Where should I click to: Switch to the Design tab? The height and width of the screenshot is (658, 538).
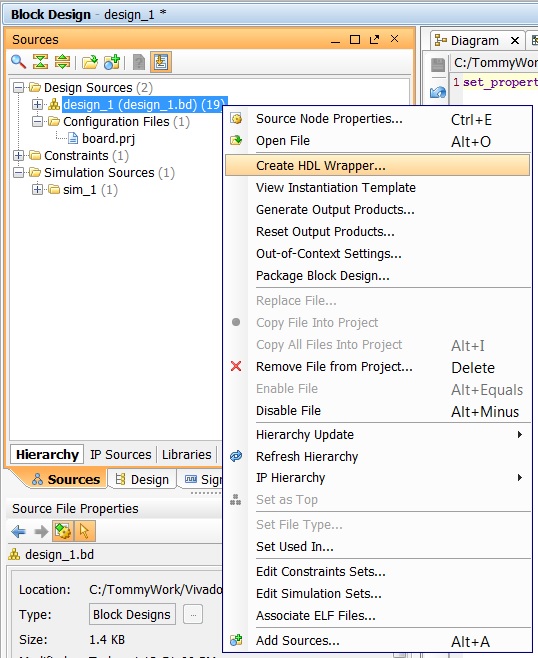click(144, 480)
